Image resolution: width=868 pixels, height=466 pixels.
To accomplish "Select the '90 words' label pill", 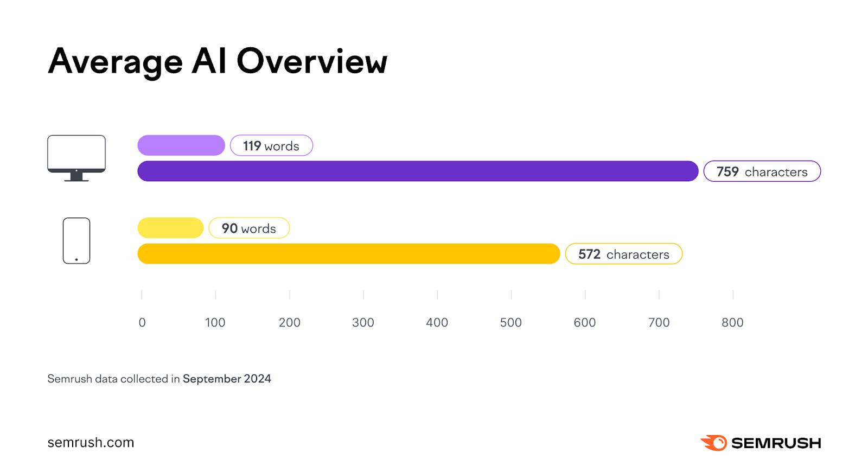I will (x=249, y=228).
